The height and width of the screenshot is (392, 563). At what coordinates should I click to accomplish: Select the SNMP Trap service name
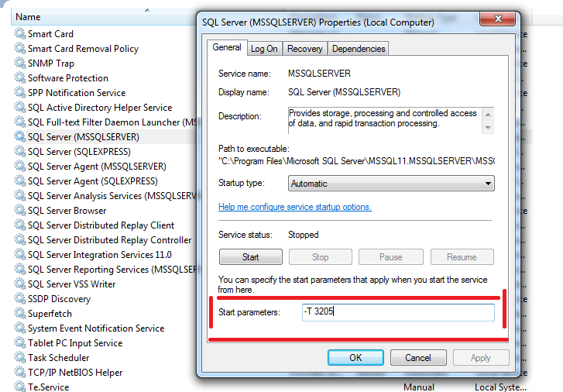[51, 64]
